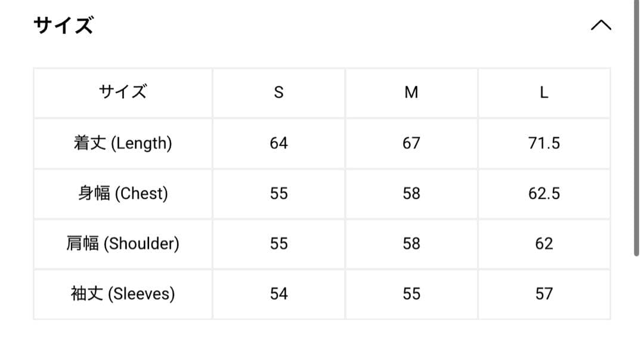The height and width of the screenshot is (337, 644).
Task: Select the M size column header
Action: (x=411, y=92)
